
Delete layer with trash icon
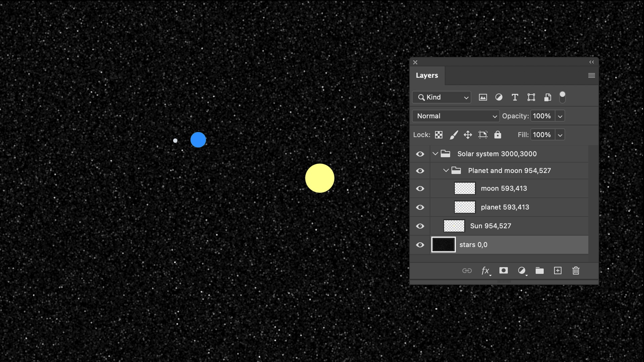coord(576,270)
